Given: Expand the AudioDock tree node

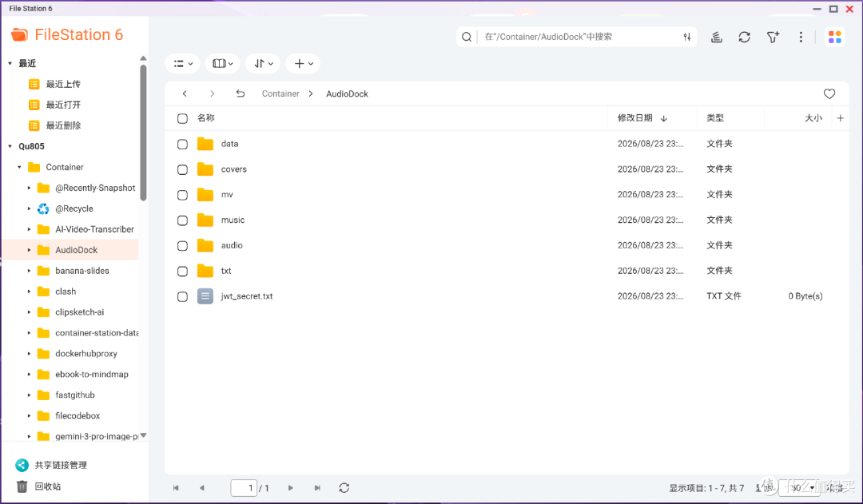Looking at the screenshot, I should tap(30, 250).
